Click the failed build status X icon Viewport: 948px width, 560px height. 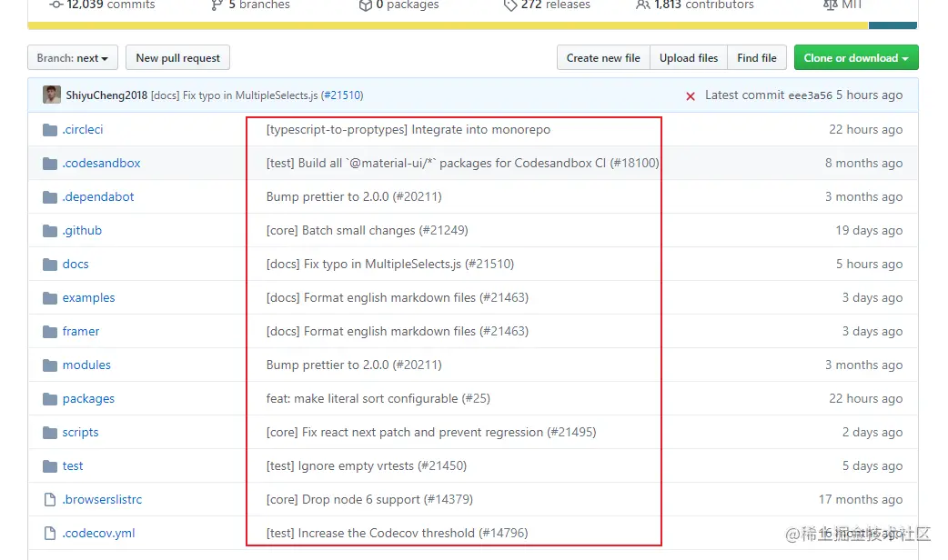[691, 96]
